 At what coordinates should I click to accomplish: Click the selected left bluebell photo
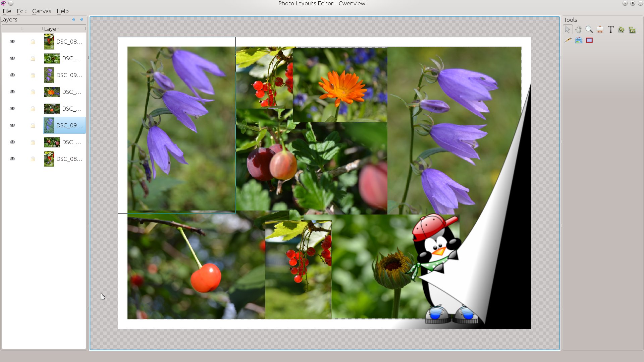coord(181,129)
